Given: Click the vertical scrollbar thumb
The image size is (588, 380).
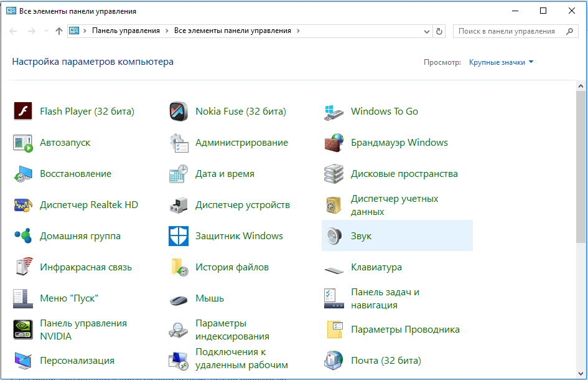Looking at the screenshot, I should coord(581,167).
